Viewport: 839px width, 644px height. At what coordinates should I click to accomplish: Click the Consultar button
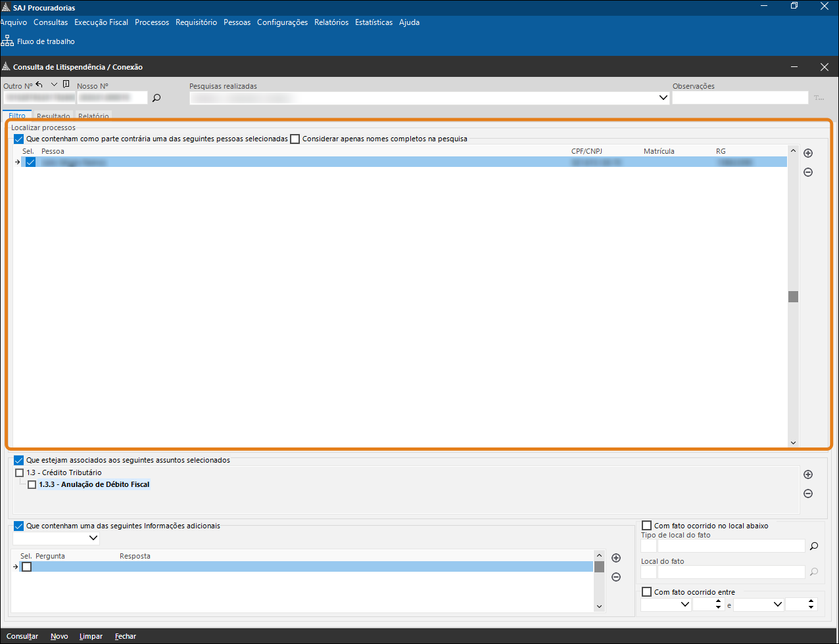pos(22,636)
